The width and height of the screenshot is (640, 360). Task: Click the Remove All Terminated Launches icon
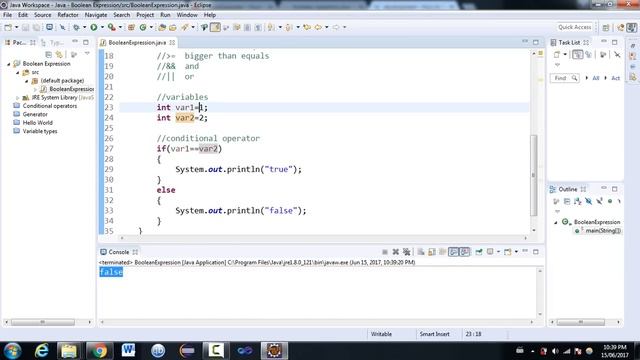tap(407, 252)
